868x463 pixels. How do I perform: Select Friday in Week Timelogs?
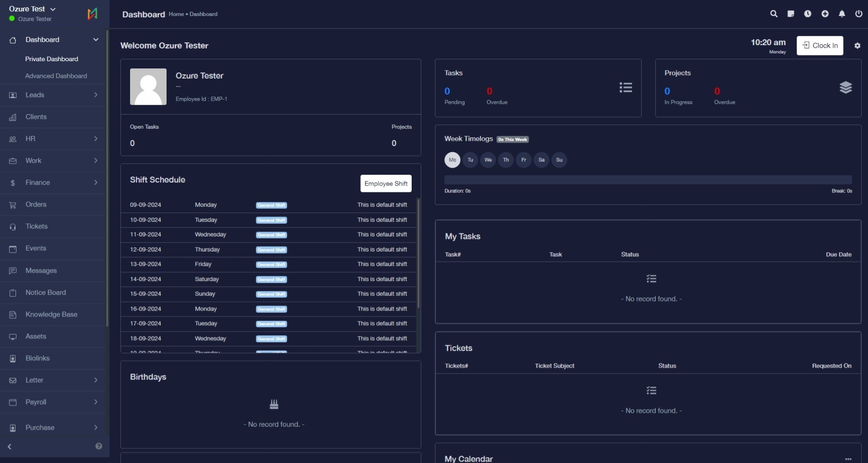(x=523, y=160)
